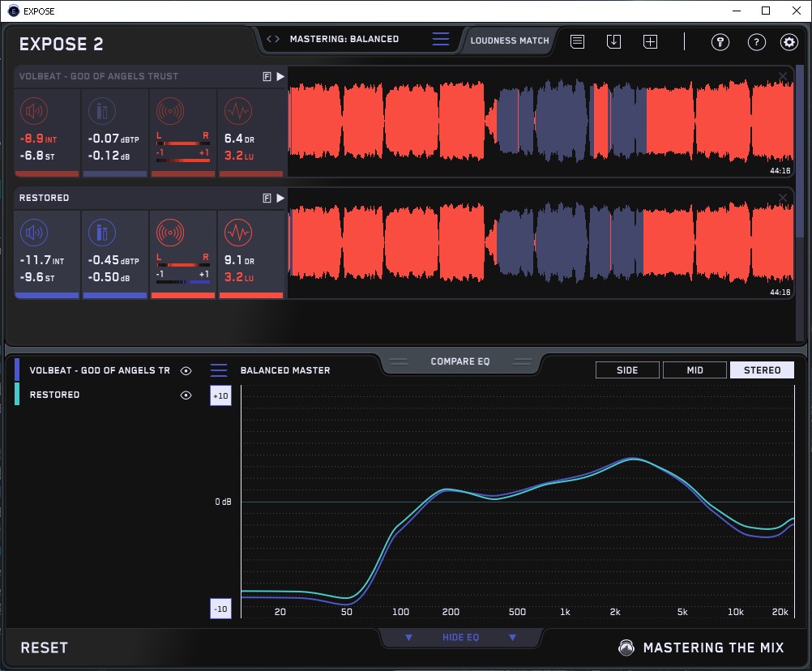Viewport: 812px width, 671px height.
Task: Click the stereo correlation icon on the Volbeat track
Action: (x=170, y=111)
